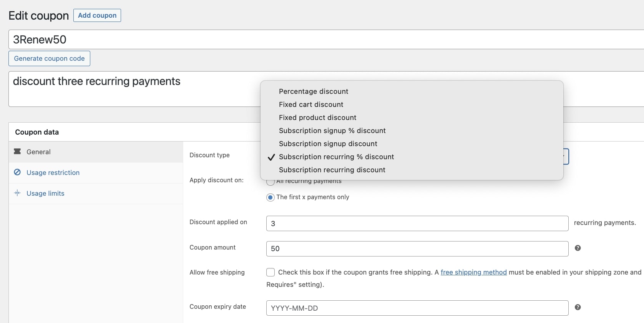Click the Usage limits icon
This screenshot has width=644, height=323.
(x=17, y=193)
